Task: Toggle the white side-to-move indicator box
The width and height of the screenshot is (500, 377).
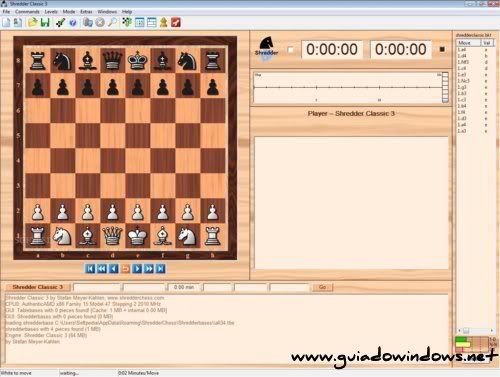Action: 290,50
